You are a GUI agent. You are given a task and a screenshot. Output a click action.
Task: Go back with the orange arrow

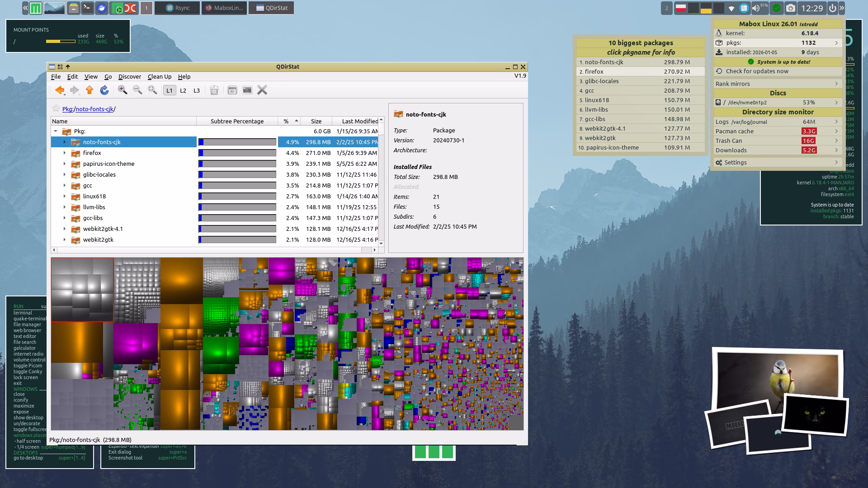coord(59,90)
